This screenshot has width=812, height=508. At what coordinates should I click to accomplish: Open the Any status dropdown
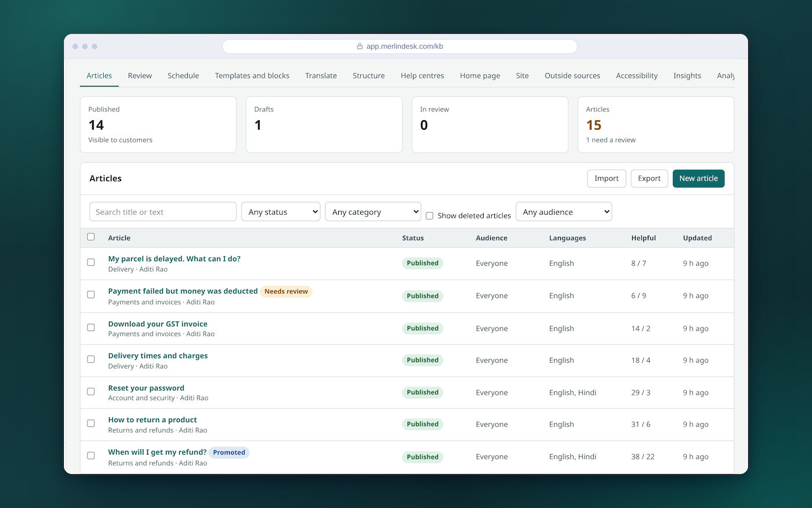point(281,212)
